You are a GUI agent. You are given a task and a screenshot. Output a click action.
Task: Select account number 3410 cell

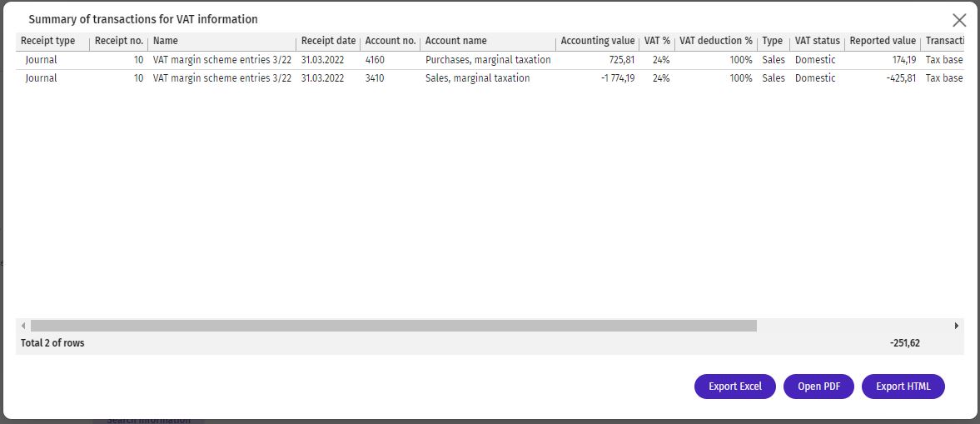pyautogui.click(x=375, y=78)
